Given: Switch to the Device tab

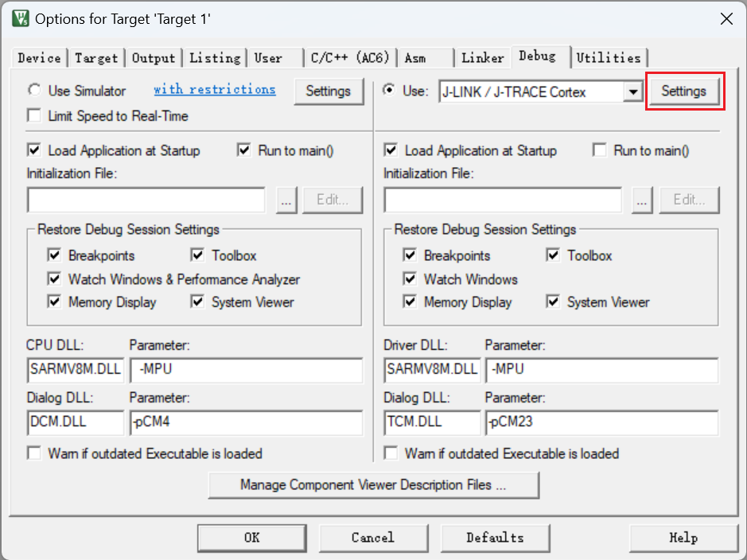Looking at the screenshot, I should 39,58.
